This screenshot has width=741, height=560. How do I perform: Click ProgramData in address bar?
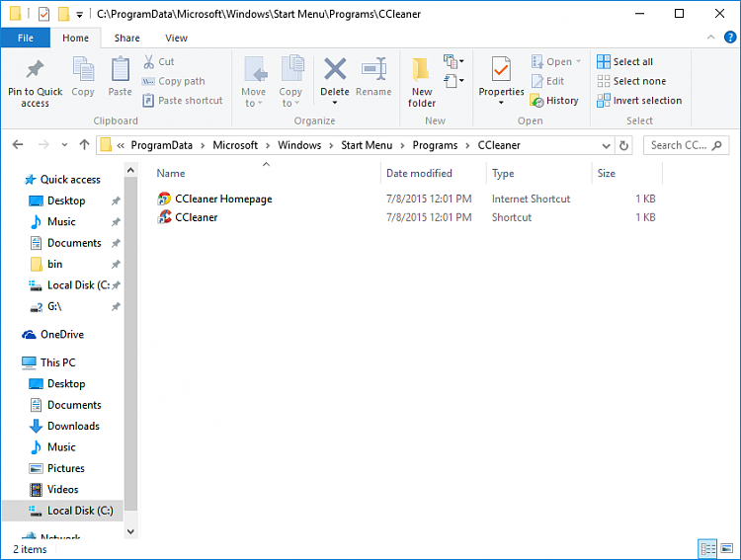point(162,145)
